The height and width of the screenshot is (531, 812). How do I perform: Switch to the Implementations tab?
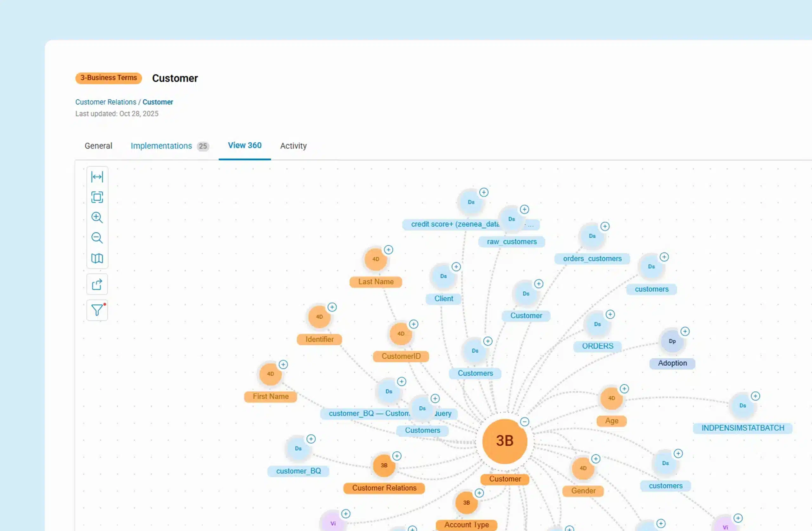(x=161, y=146)
